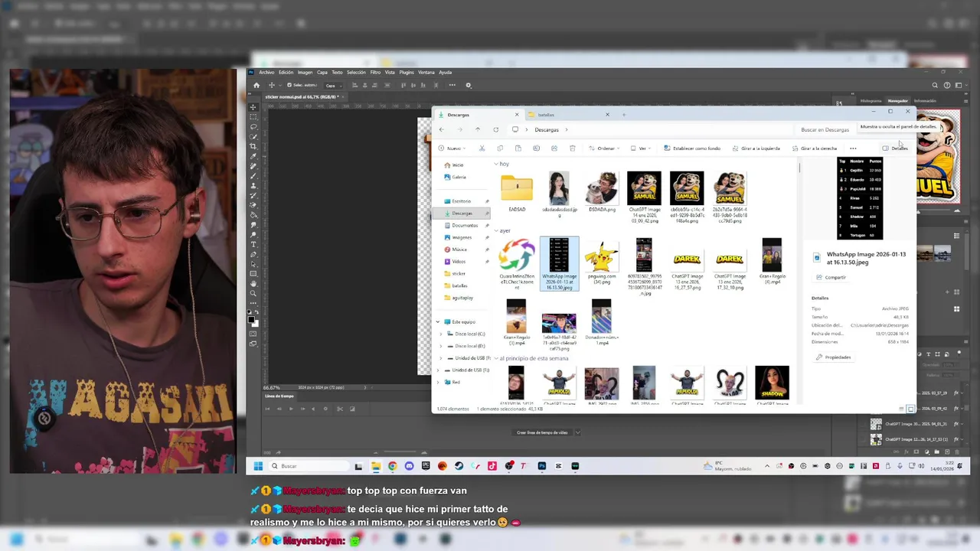Open the Explorer toolbar overflow three dots

pos(853,148)
